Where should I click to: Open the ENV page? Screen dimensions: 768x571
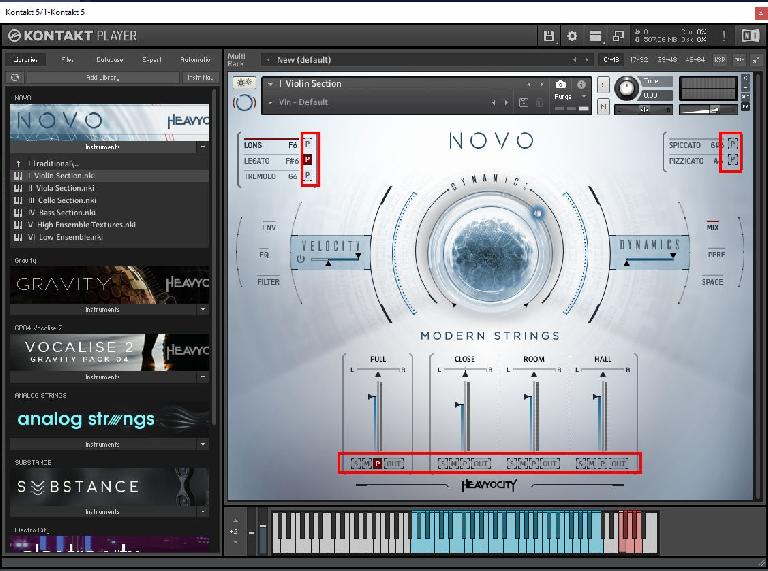269,227
